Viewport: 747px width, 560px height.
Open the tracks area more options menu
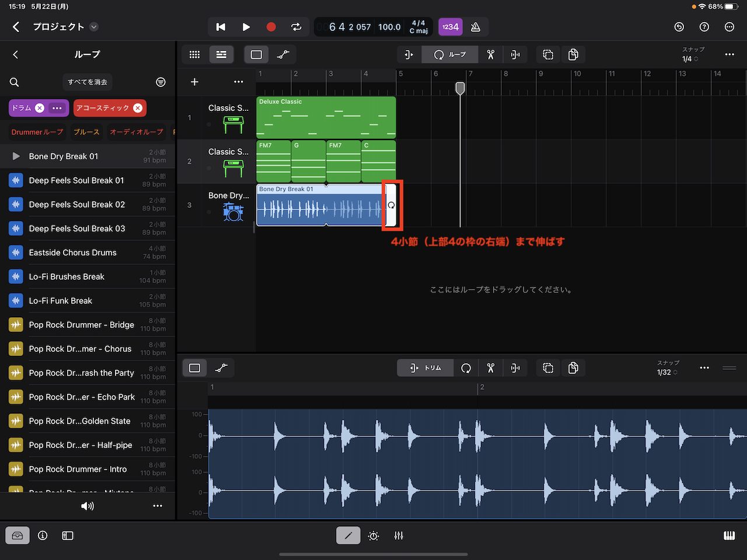pyautogui.click(x=729, y=54)
